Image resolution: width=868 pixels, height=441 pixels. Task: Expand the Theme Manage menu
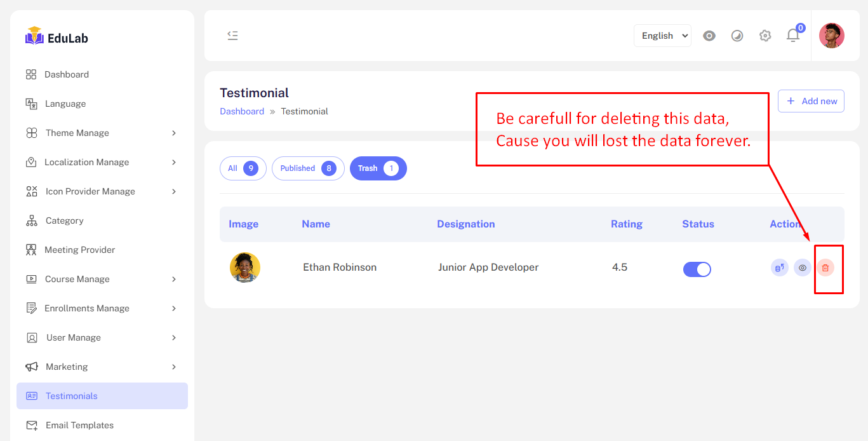(x=77, y=133)
